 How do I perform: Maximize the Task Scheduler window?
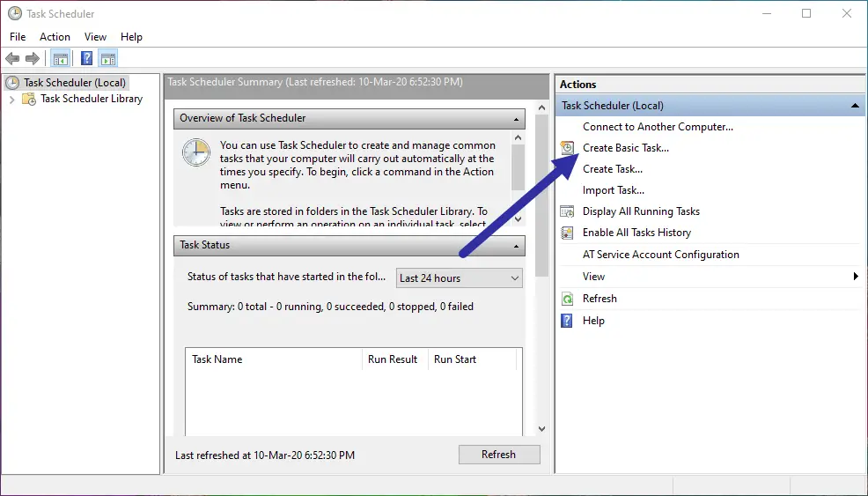(806, 13)
